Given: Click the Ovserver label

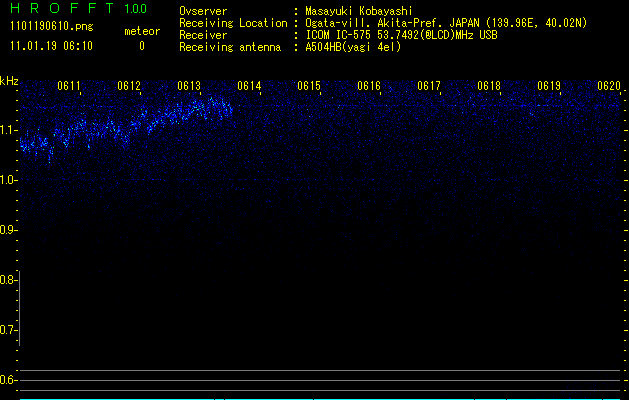Looking at the screenshot, I should coord(203,11).
